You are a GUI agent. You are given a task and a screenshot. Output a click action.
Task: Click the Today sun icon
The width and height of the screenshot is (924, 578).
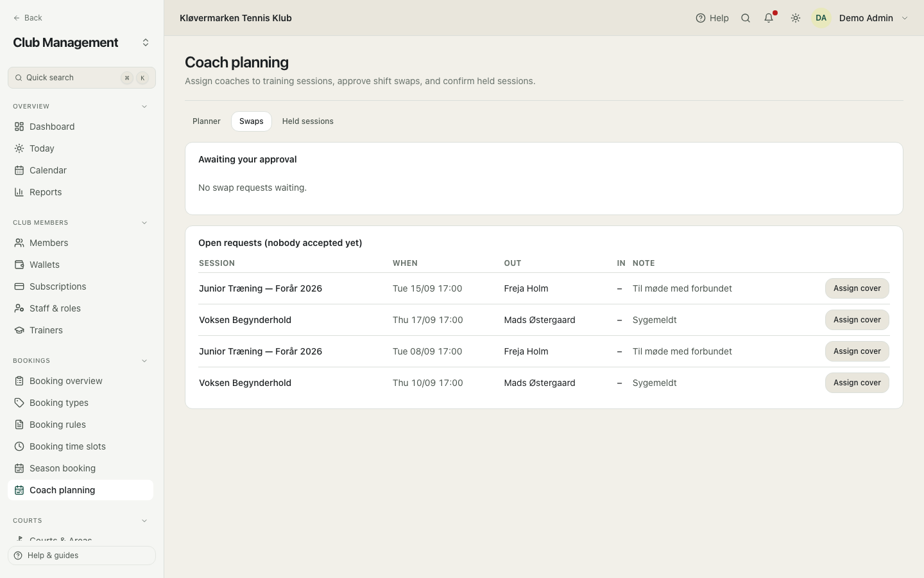tap(19, 148)
